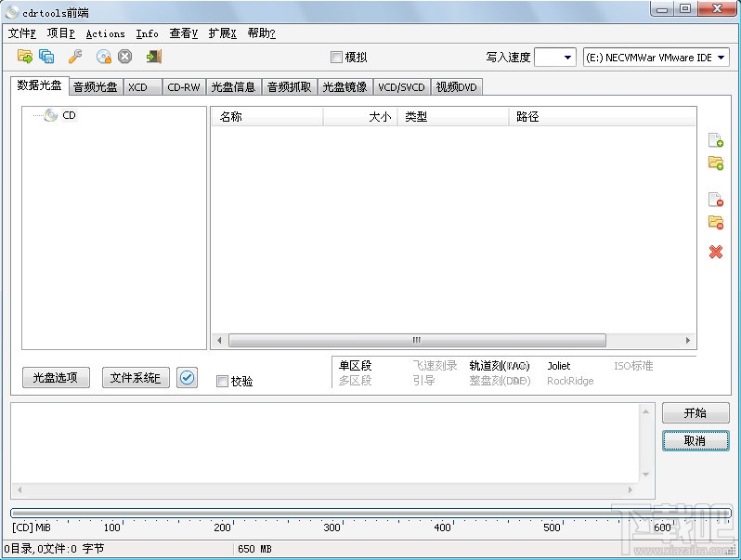The image size is (741, 560).
Task: Click the add file icon
Action: coord(716,140)
